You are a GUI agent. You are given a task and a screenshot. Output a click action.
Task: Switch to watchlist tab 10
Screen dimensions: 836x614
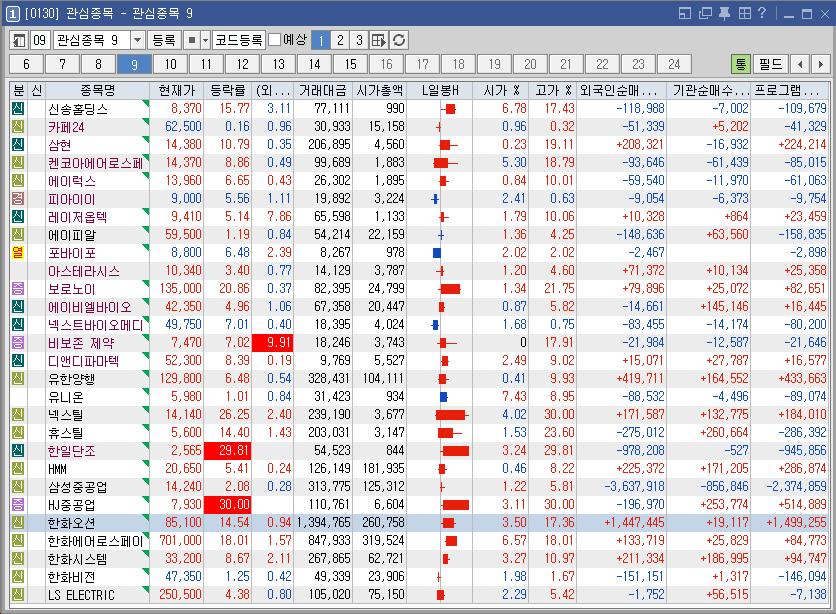pos(171,64)
